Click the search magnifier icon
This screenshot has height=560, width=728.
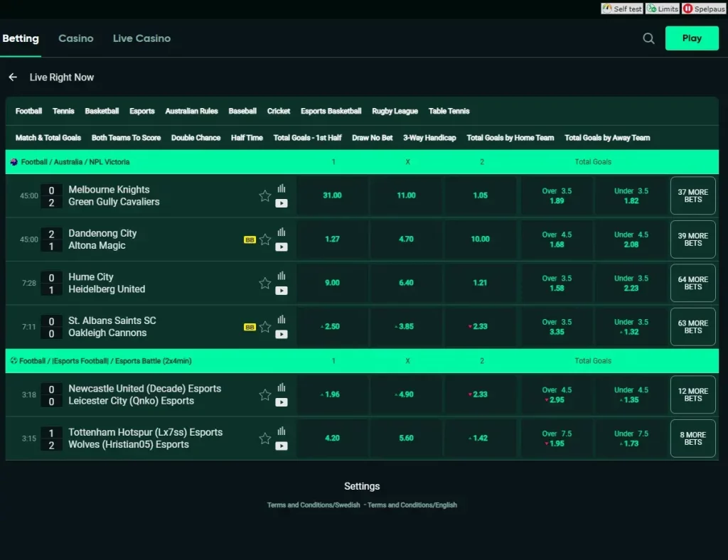pyautogui.click(x=648, y=38)
